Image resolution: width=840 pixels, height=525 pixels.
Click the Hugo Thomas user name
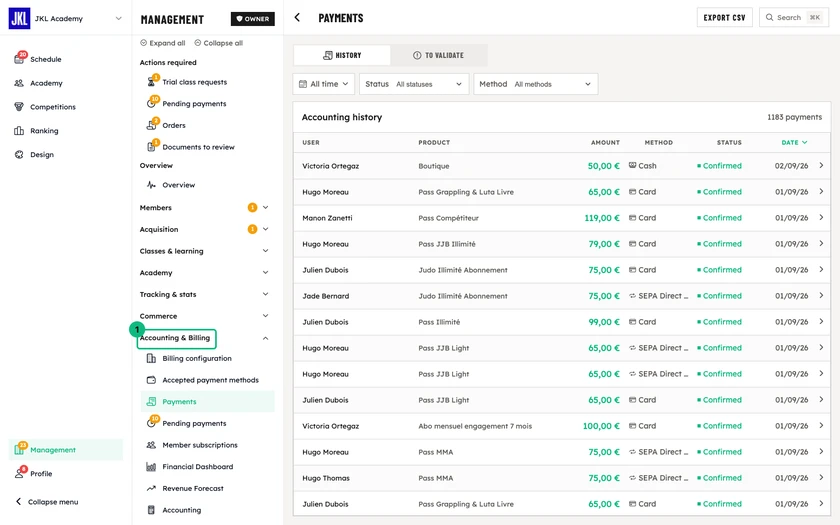coord(326,478)
